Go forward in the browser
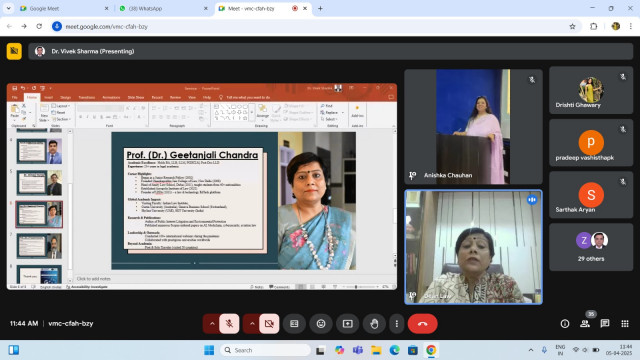 (24, 27)
